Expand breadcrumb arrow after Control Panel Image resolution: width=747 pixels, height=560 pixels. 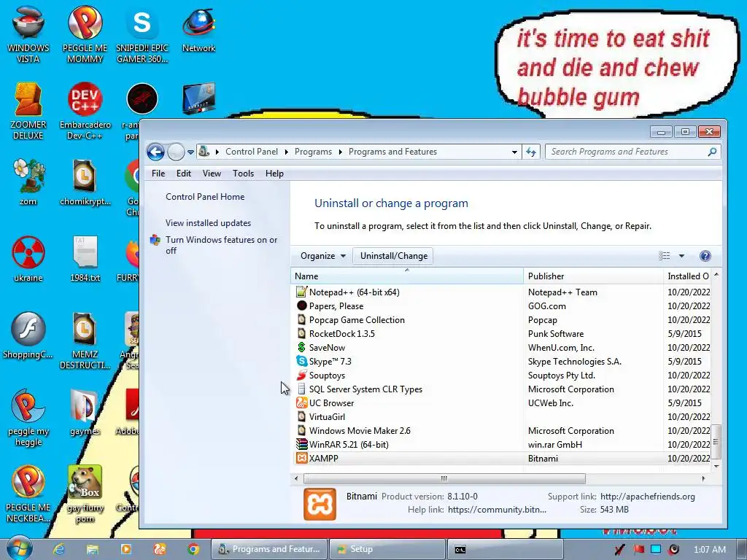click(286, 152)
